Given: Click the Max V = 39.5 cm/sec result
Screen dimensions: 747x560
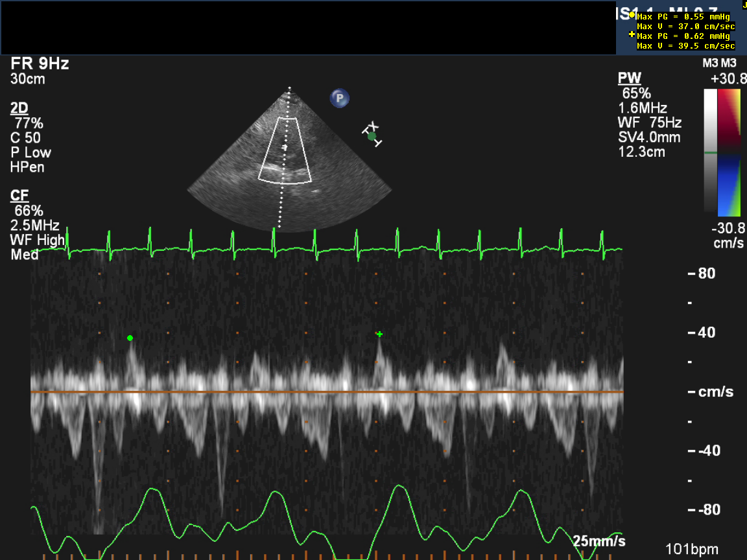Looking at the screenshot, I should pos(686,46).
